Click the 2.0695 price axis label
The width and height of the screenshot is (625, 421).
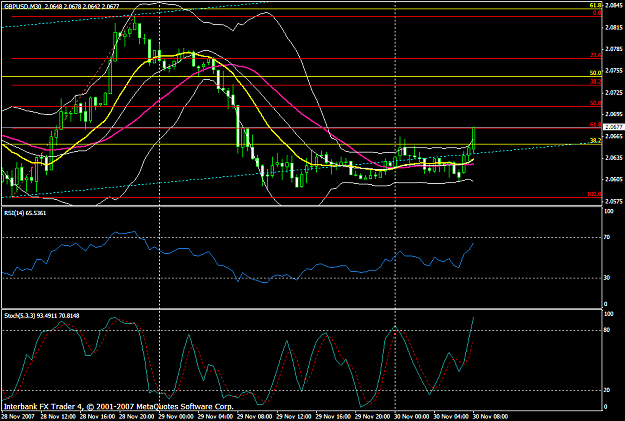click(614, 114)
